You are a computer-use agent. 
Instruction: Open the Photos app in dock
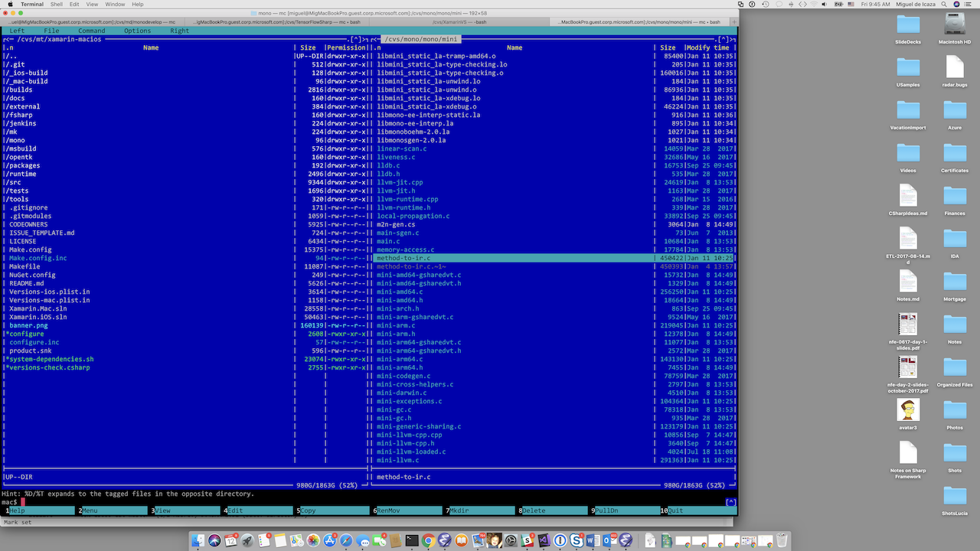pyautogui.click(x=313, y=540)
